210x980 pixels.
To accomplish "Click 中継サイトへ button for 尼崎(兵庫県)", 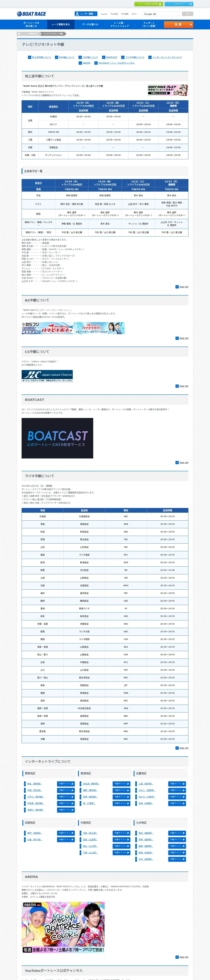I will coord(177,803).
